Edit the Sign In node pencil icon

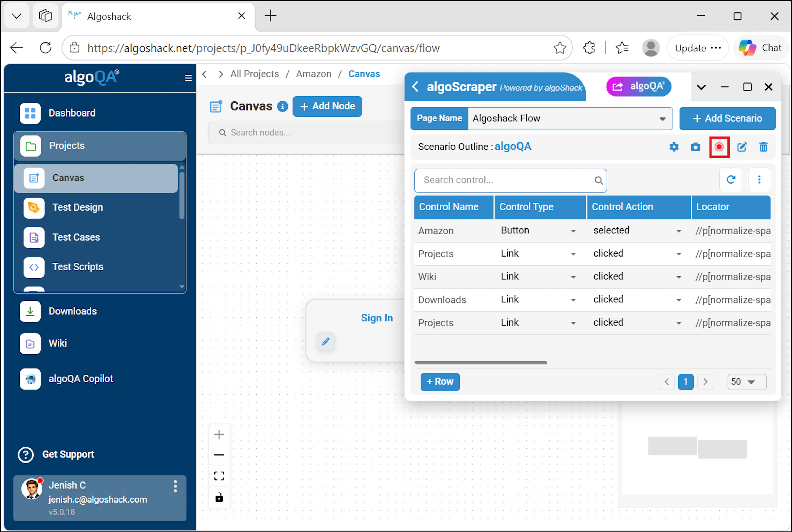pyautogui.click(x=326, y=341)
